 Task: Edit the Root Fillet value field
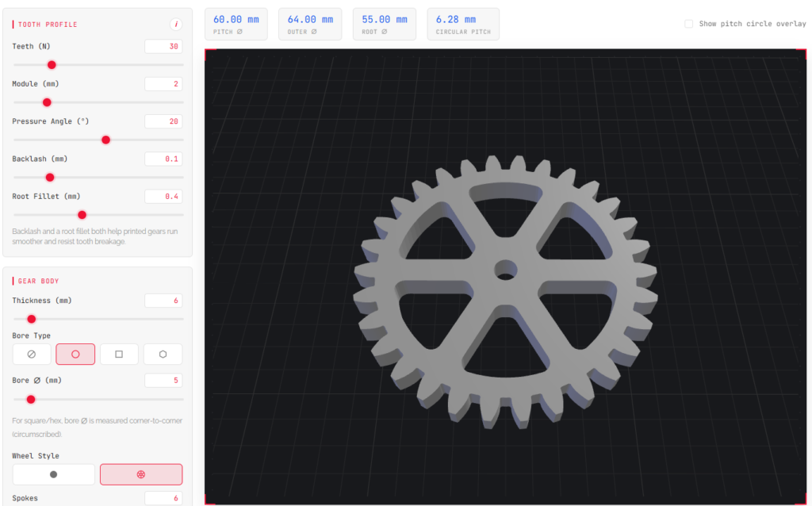tap(163, 196)
